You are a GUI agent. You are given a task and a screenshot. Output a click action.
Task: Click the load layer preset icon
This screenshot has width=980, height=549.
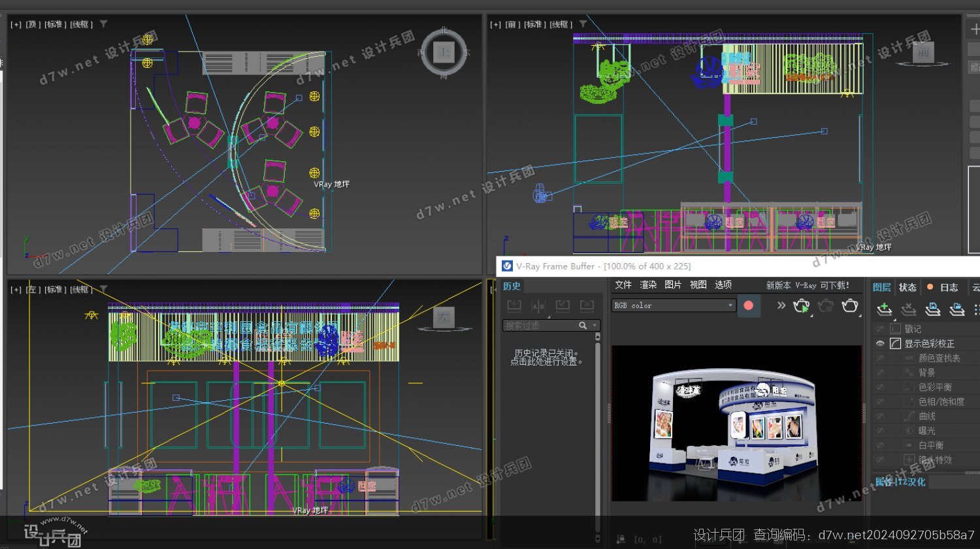pos(957,309)
